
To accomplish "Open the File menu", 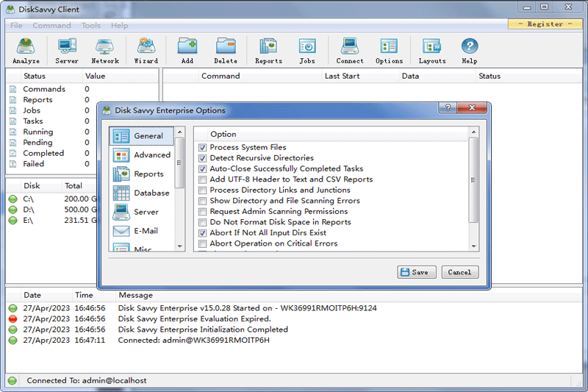I will tap(16, 26).
